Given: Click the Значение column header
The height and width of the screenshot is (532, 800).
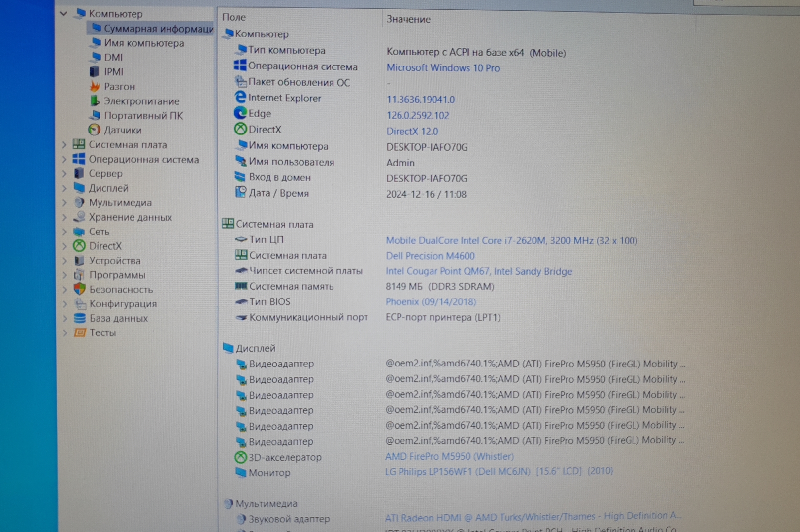Looking at the screenshot, I should pyautogui.click(x=408, y=19).
